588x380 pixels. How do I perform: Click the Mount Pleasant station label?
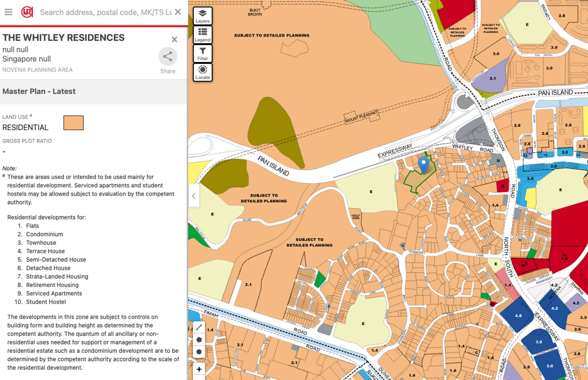click(361, 117)
